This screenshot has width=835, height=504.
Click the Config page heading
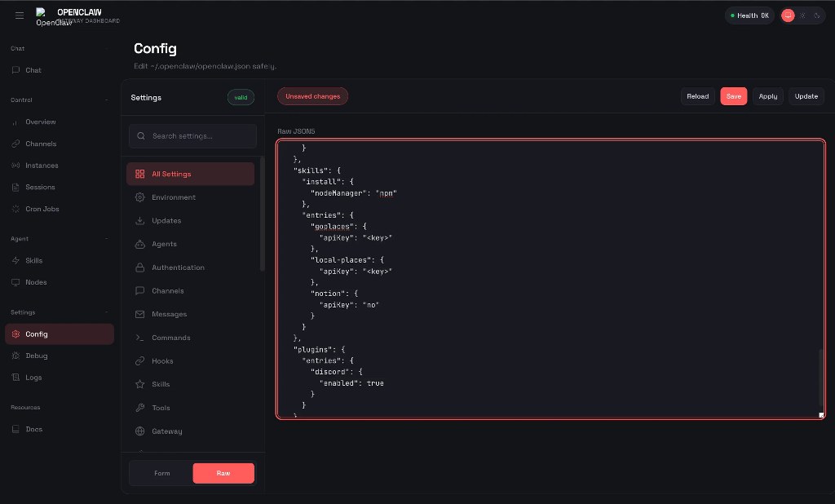(x=155, y=48)
